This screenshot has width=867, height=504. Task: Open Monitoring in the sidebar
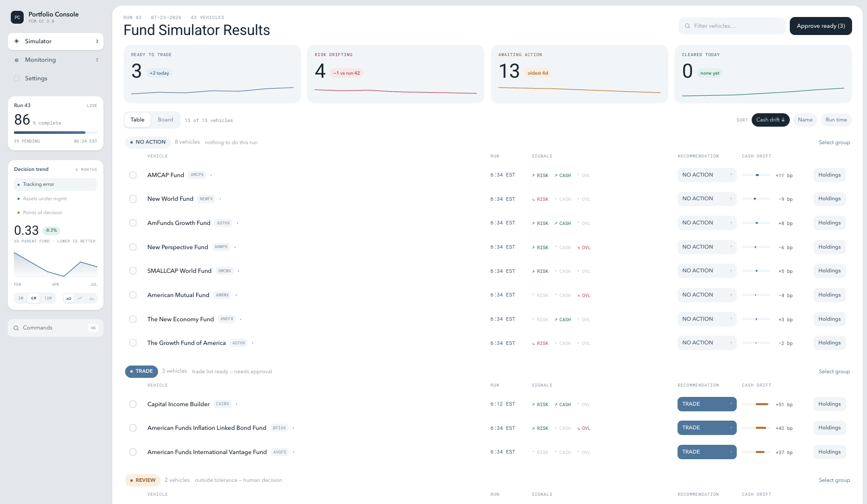pos(56,60)
